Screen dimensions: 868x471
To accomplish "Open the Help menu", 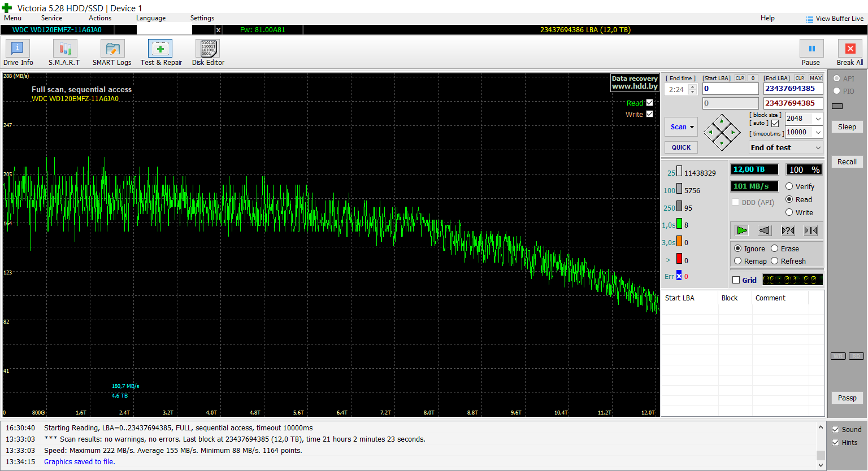I will pos(767,18).
